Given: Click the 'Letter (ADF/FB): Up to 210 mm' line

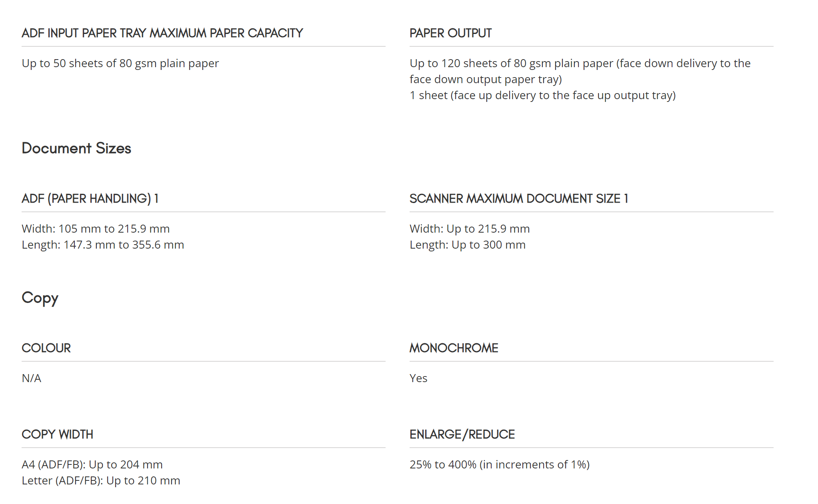Looking at the screenshot, I should click(101, 480).
